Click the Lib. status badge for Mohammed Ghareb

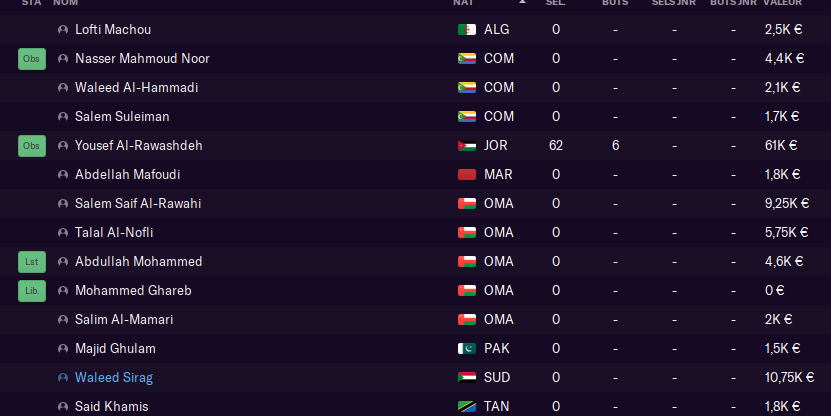(x=32, y=291)
